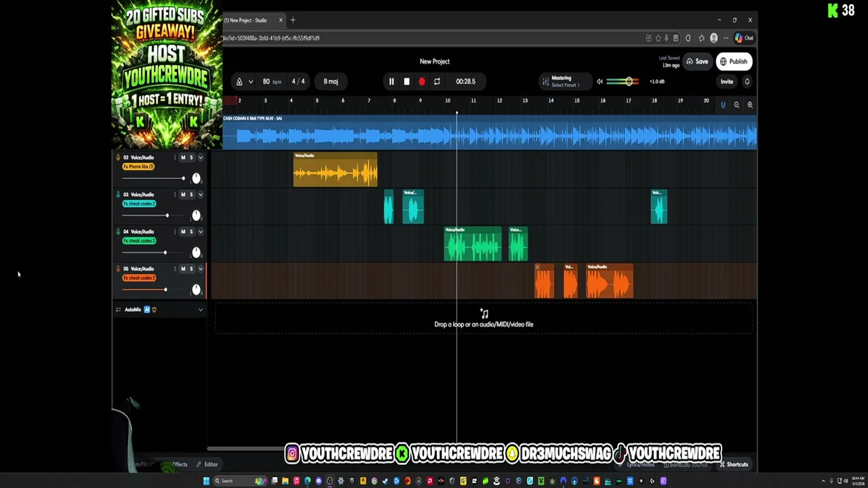
Task: Open notifications bell icon
Action: pos(747,81)
